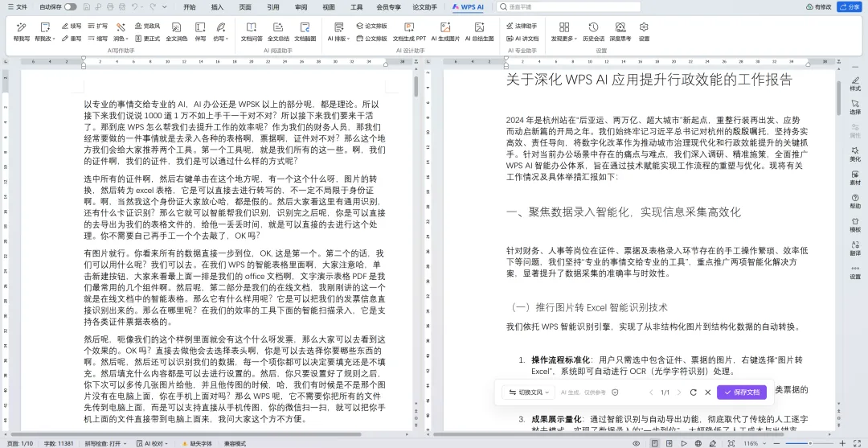Choose the 缩写 shorten-text tool
This screenshot has height=448, width=868.
pyautogui.click(x=98, y=39)
